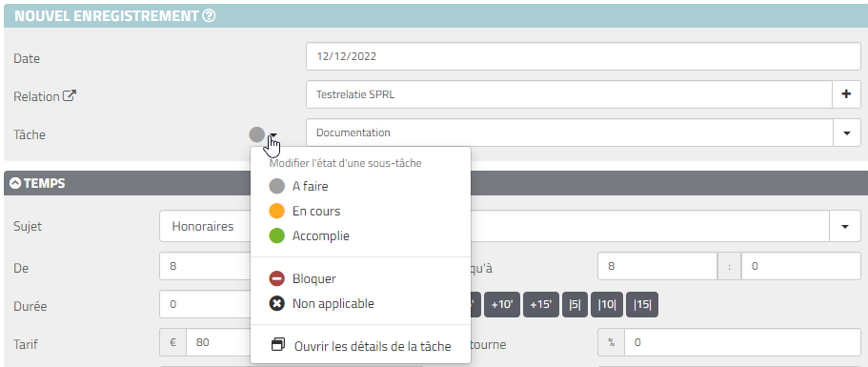
Task: Add 15 minutes with +15' button
Action: click(541, 304)
